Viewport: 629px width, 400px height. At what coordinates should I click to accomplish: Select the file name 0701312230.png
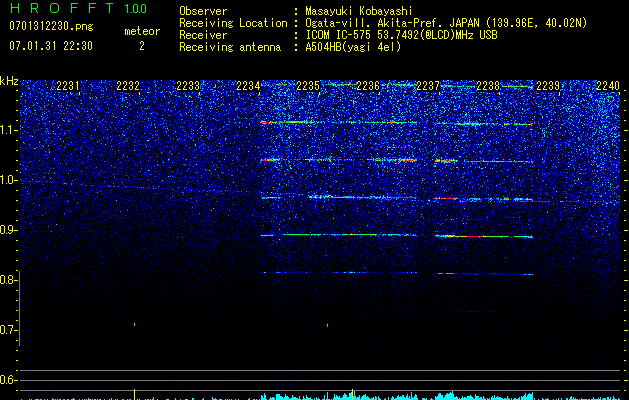[51, 27]
